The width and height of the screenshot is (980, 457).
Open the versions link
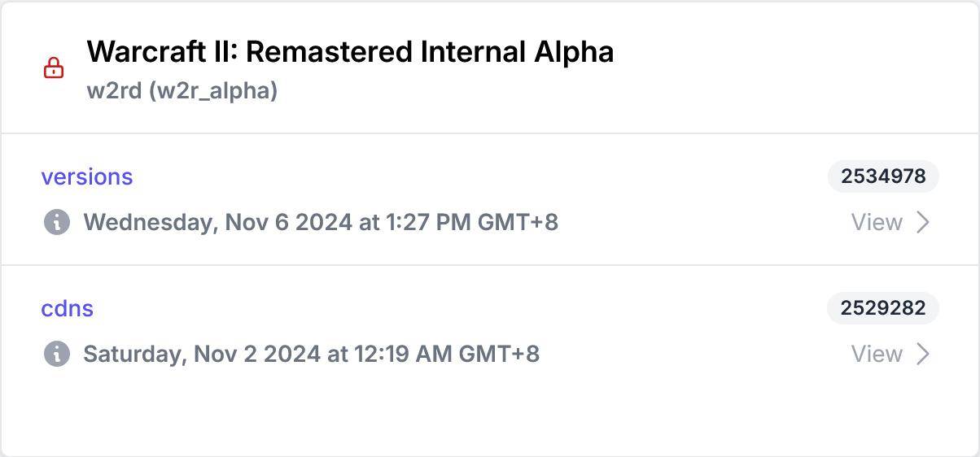point(87,176)
